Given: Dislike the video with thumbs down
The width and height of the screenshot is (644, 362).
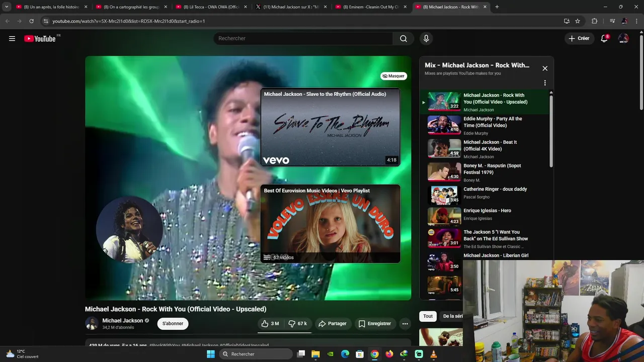Looking at the screenshot, I should point(297,324).
